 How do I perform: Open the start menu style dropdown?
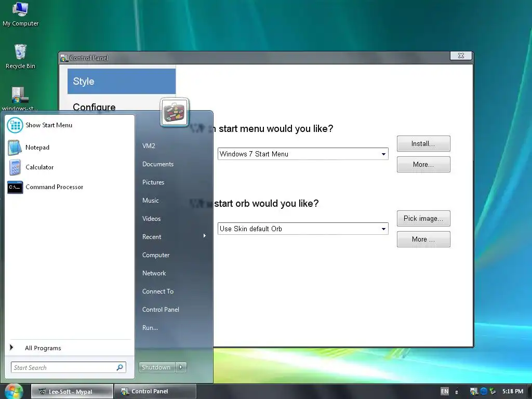(x=303, y=154)
